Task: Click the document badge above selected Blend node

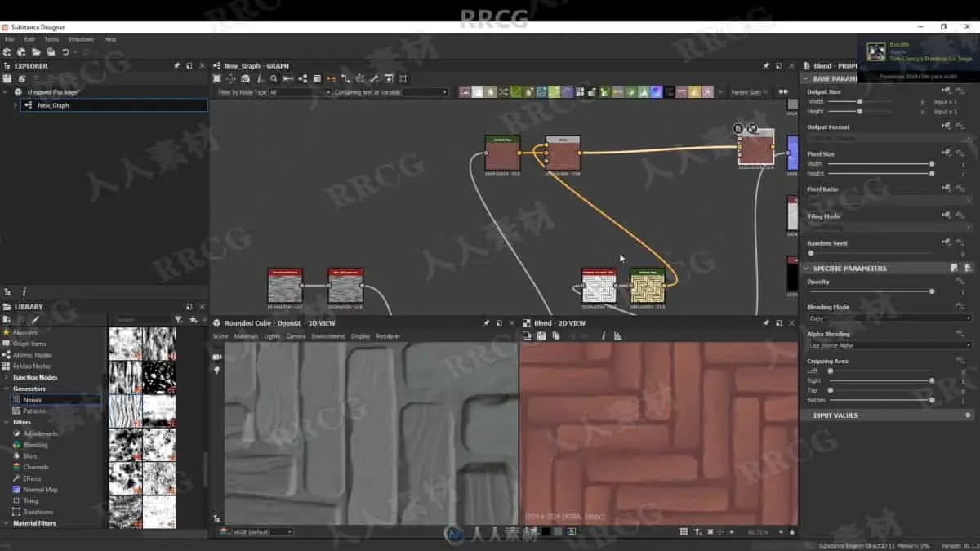Action: [x=738, y=128]
